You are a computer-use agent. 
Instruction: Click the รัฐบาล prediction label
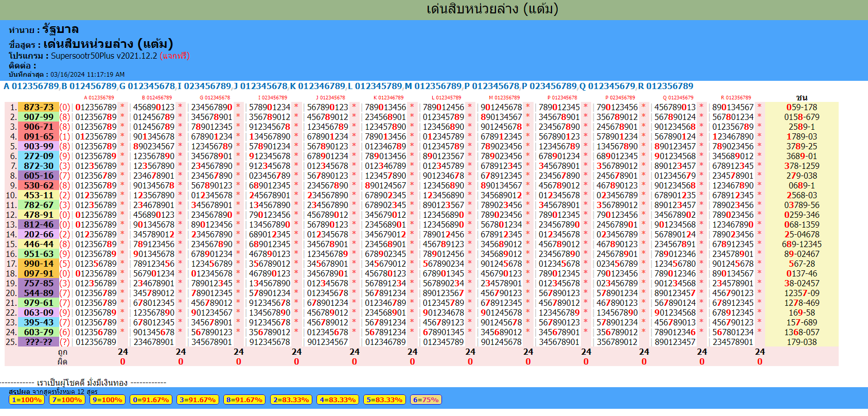click(61, 29)
